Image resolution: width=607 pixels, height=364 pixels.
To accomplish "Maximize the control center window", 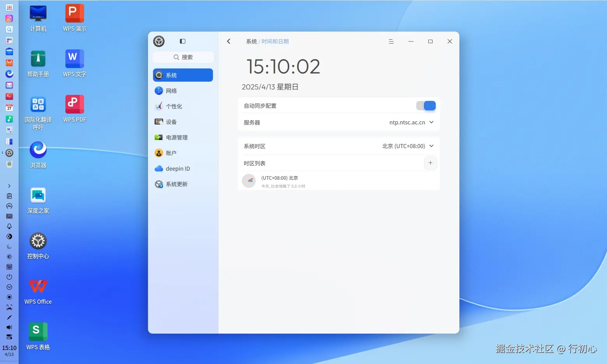I will pyautogui.click(x=430, y=41).
